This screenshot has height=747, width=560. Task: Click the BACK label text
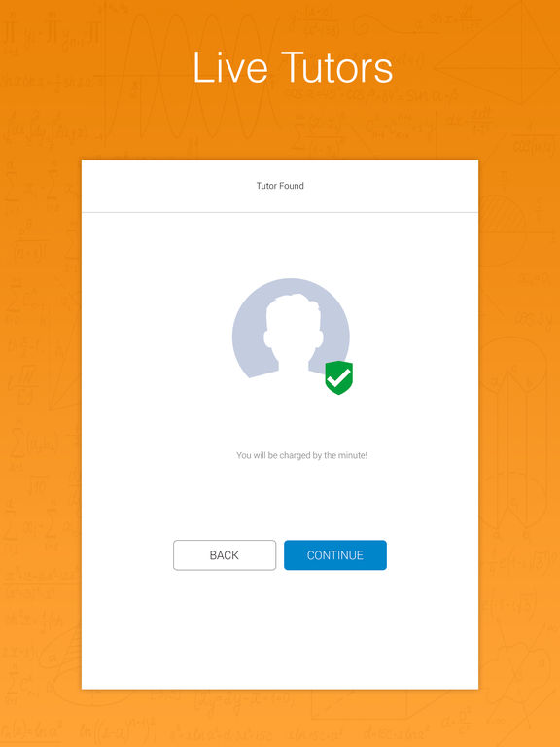225,555
